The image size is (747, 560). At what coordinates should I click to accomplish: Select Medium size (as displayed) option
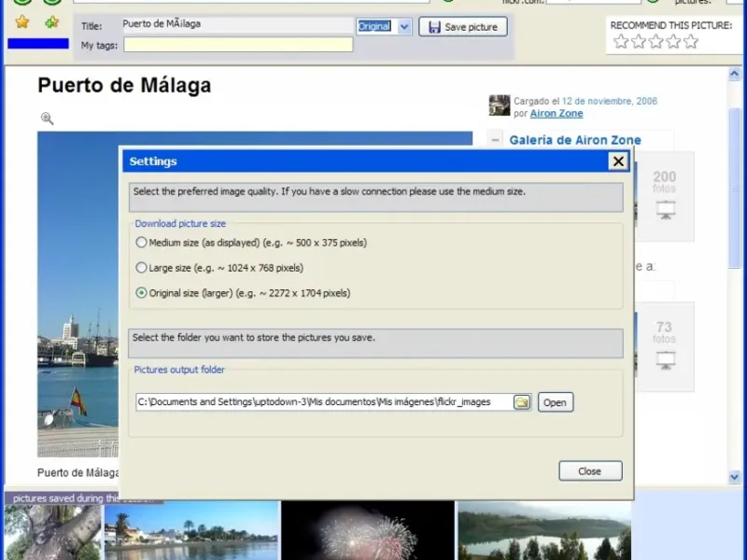point(141,243)
